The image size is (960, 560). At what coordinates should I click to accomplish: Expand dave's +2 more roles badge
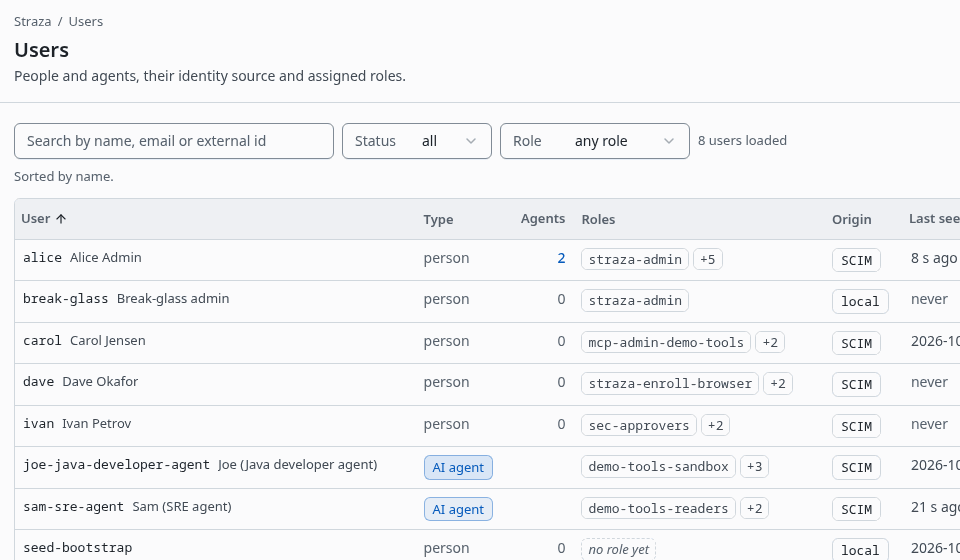[778, 384]
